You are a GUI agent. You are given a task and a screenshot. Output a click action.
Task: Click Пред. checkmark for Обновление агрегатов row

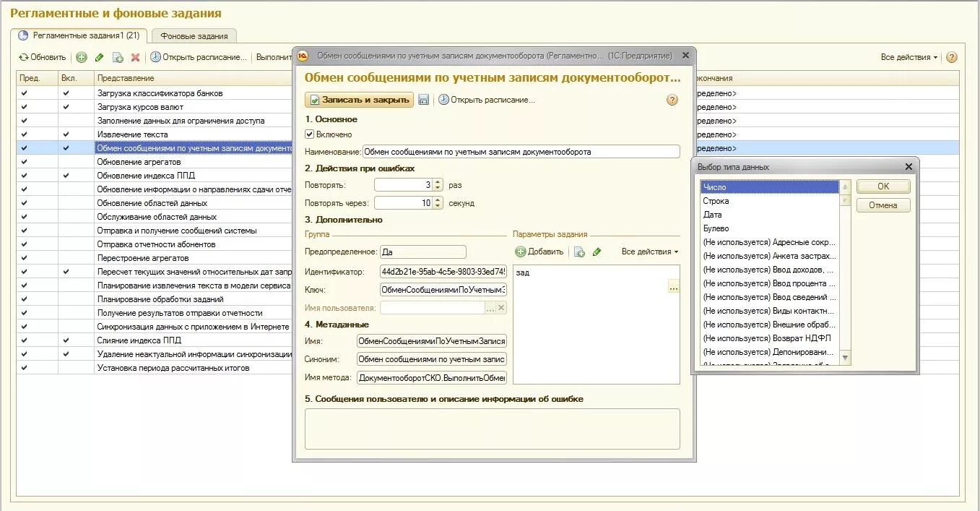[24, 162]
